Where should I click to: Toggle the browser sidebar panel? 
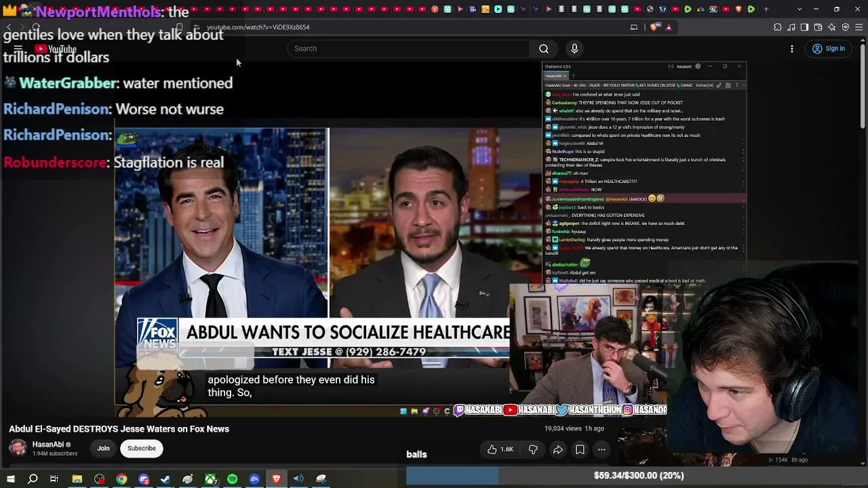point(805,27)
